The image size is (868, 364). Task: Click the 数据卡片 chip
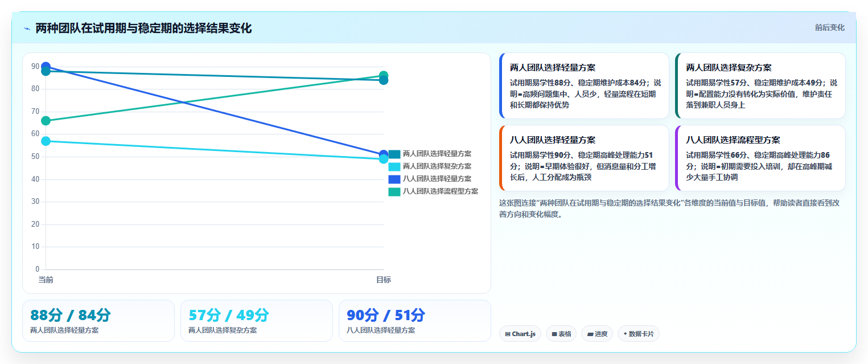click(x=639, y=334)
